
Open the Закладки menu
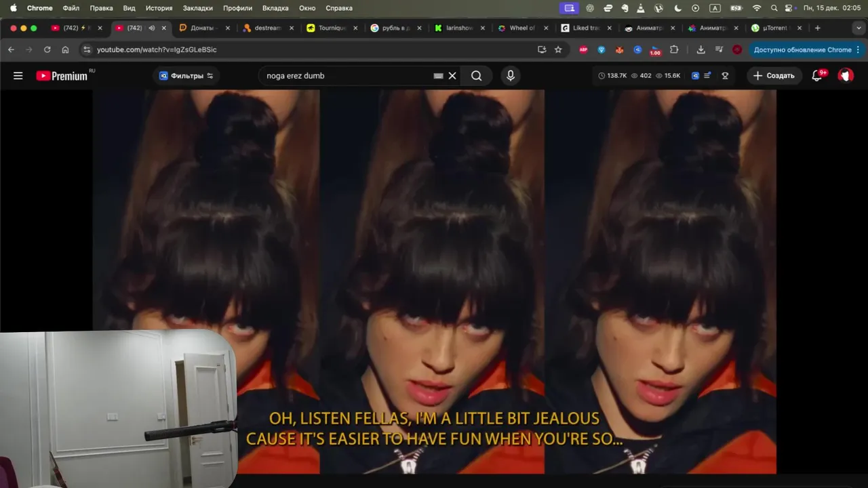(x=197, y=8)
